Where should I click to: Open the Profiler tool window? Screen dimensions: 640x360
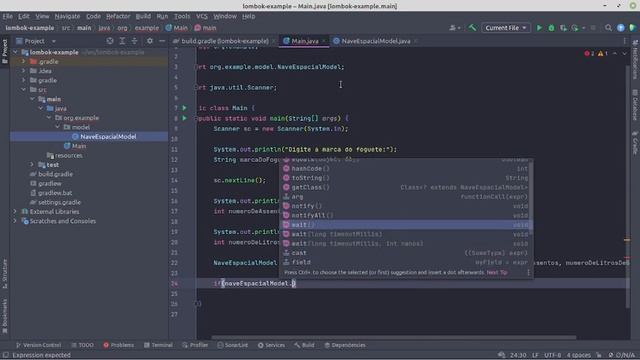[195, 345]
